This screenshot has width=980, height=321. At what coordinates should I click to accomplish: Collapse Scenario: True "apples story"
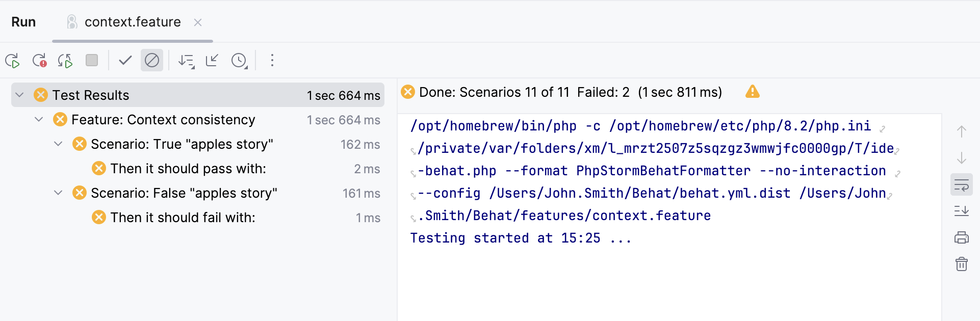click(59, 144)
